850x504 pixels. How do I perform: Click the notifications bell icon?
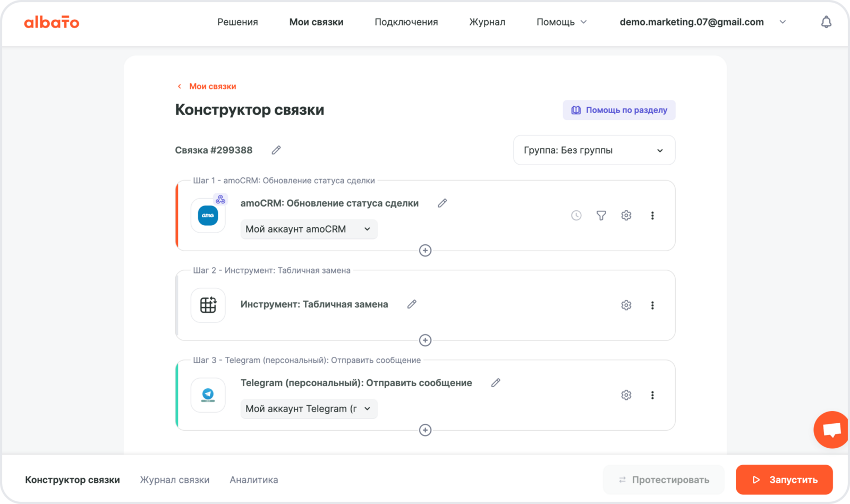[x=826, y=22]
